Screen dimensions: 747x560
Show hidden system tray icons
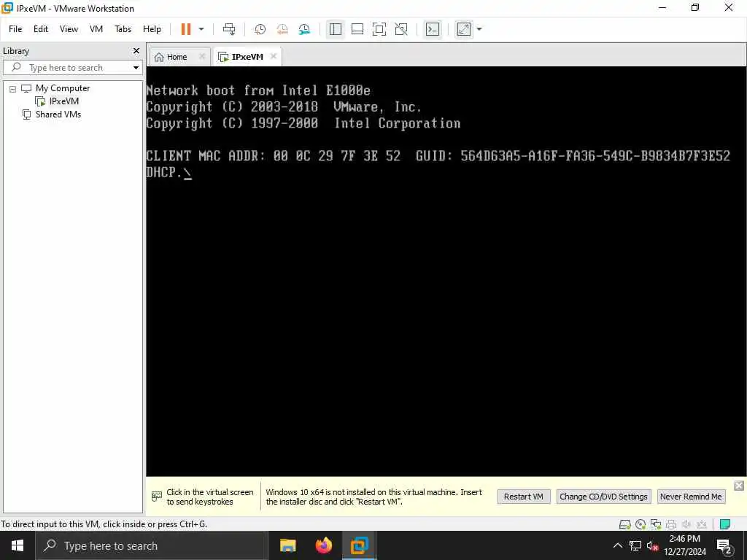pos(617,545)
